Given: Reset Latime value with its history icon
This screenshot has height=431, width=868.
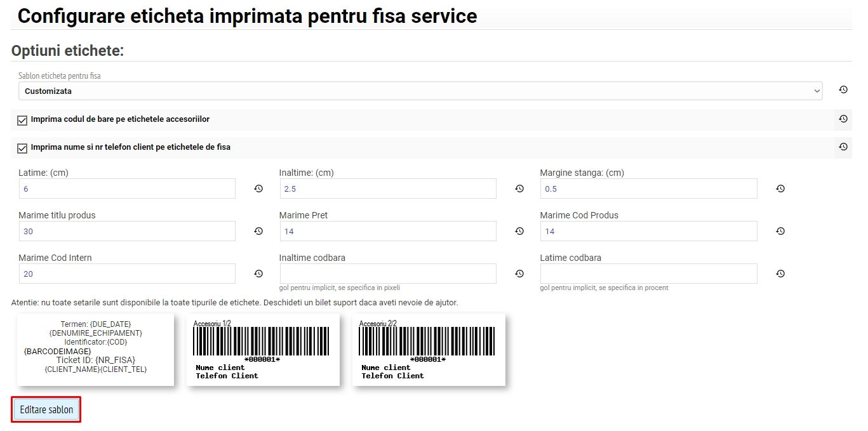Looking at the screenshot, I should [258, 189].
